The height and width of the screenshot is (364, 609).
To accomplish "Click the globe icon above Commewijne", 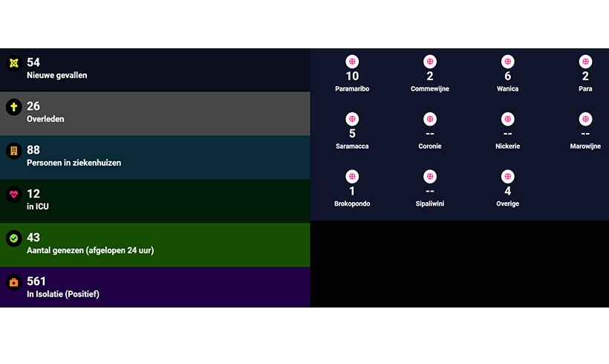I will pyautogui.click(x=429, y=62).
